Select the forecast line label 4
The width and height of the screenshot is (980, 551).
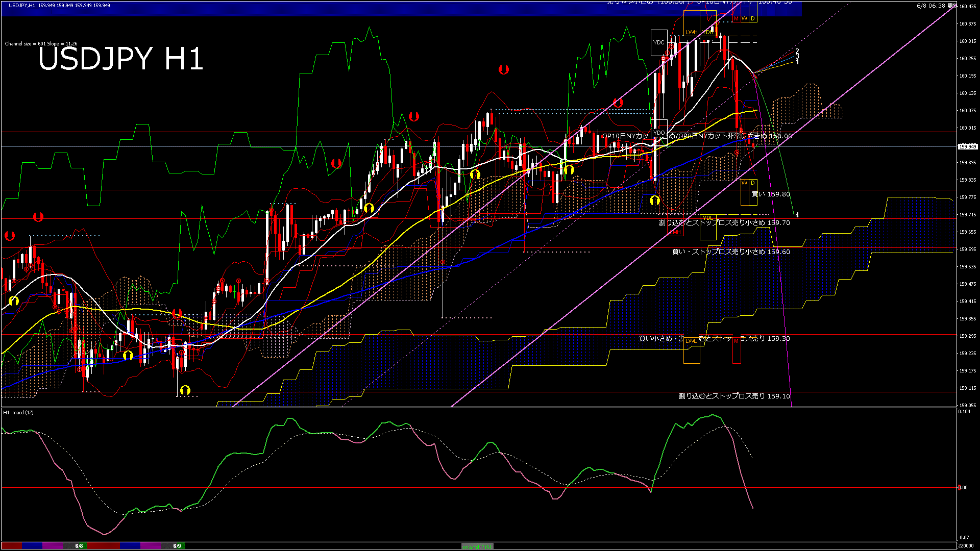coord(797,215)
